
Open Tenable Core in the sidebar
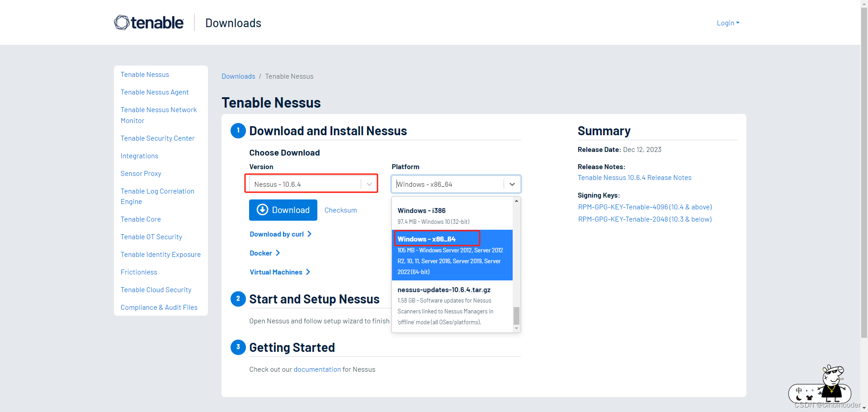click(141, 219)
